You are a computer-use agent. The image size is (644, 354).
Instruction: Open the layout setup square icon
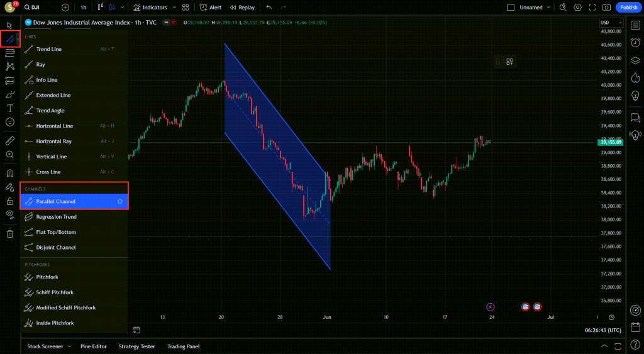point(511,8)
